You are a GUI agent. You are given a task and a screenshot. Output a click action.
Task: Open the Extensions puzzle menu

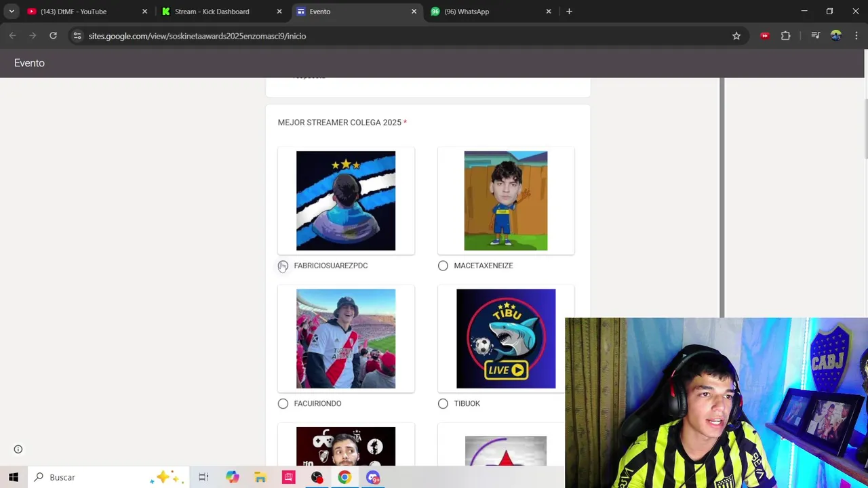[786, 36]
